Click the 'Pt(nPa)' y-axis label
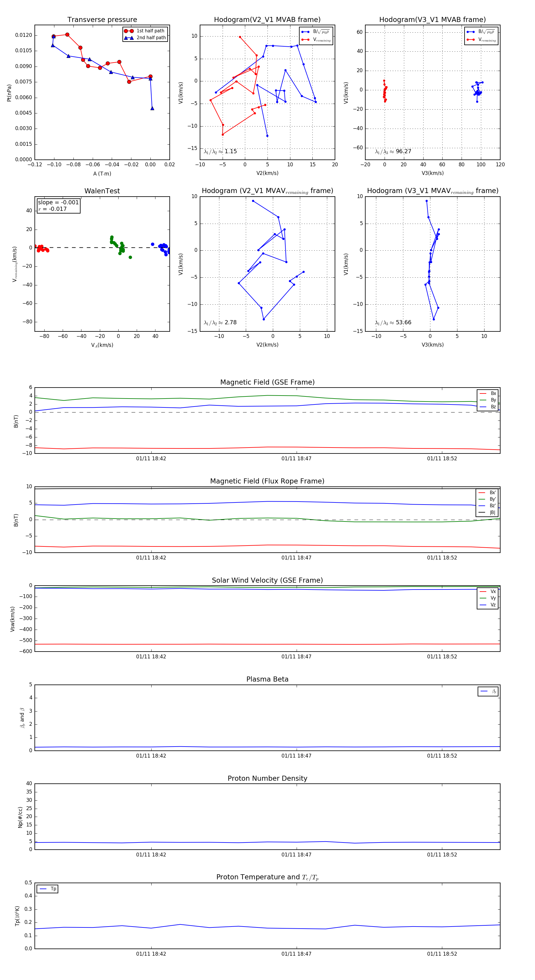The width and height of the screenshot is (535, 980). (9, 93)
